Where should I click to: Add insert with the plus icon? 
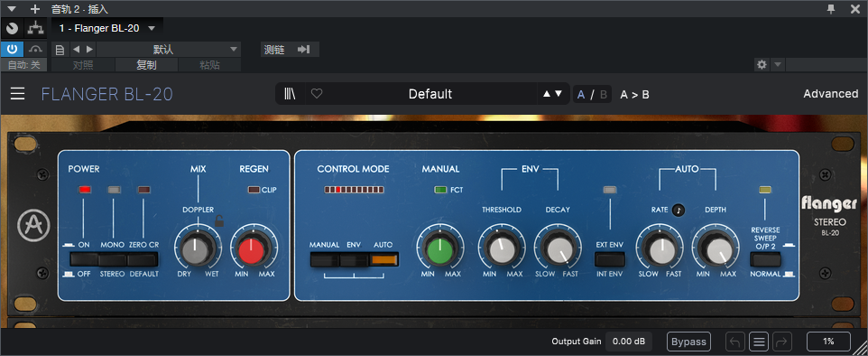[35, 9]
